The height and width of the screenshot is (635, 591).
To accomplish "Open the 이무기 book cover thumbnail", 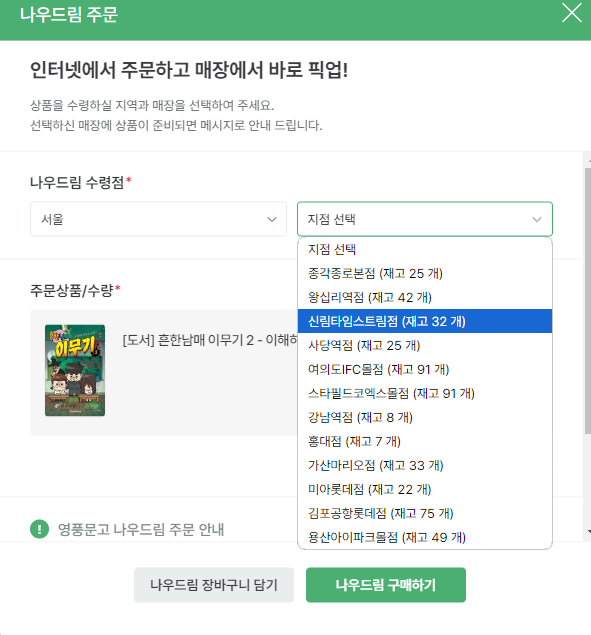I will point(75,370).
